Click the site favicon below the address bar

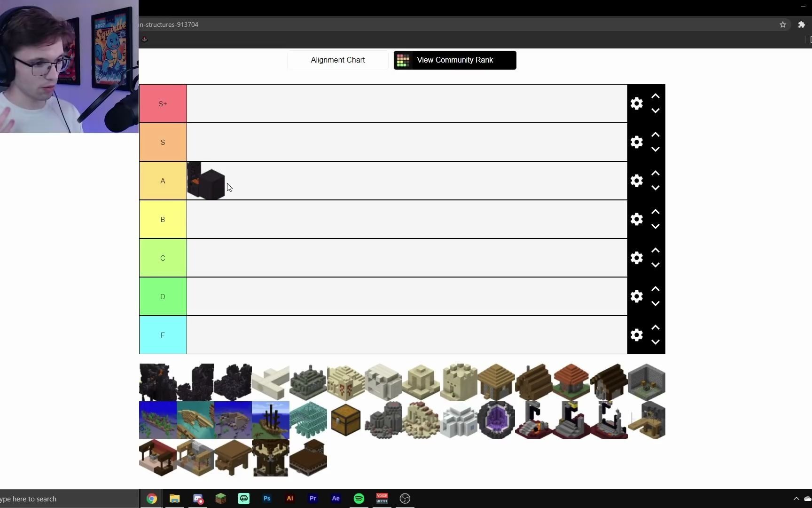[144, 39]
